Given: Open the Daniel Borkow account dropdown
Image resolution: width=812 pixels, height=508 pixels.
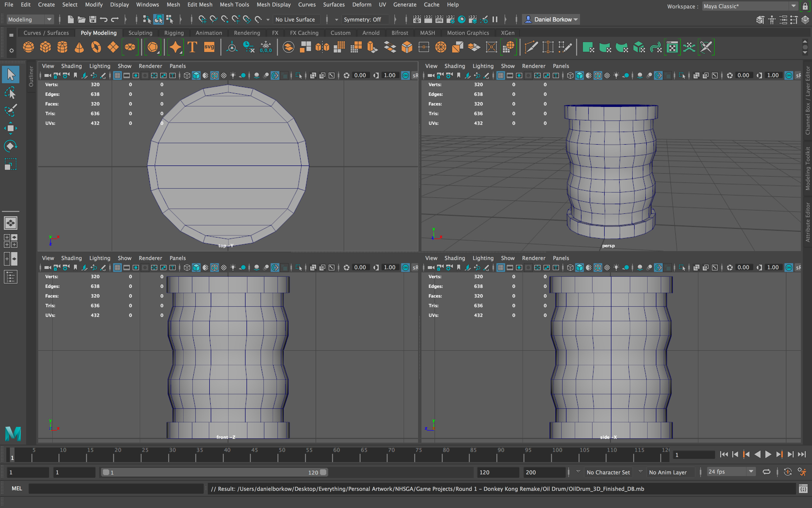Looking at the screenshot, I should point(551,20).
